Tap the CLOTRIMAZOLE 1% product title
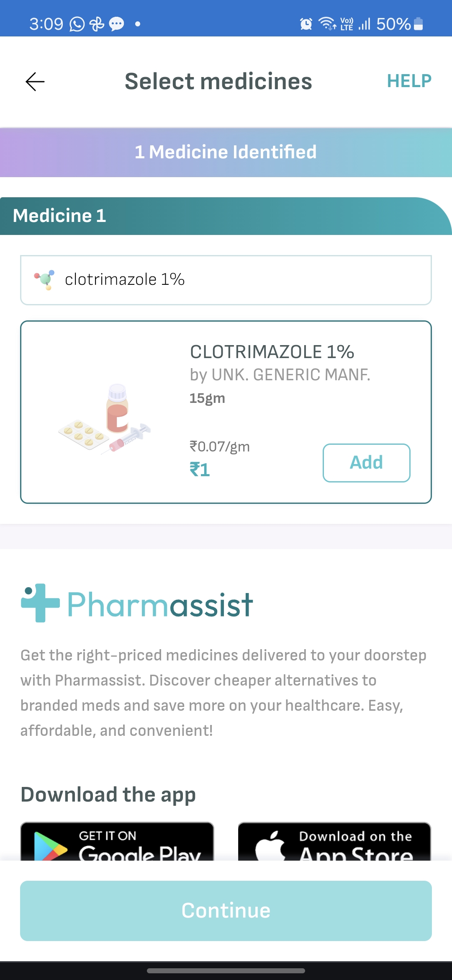The height and width of the screenshot is (980, 452). (272, 352)
